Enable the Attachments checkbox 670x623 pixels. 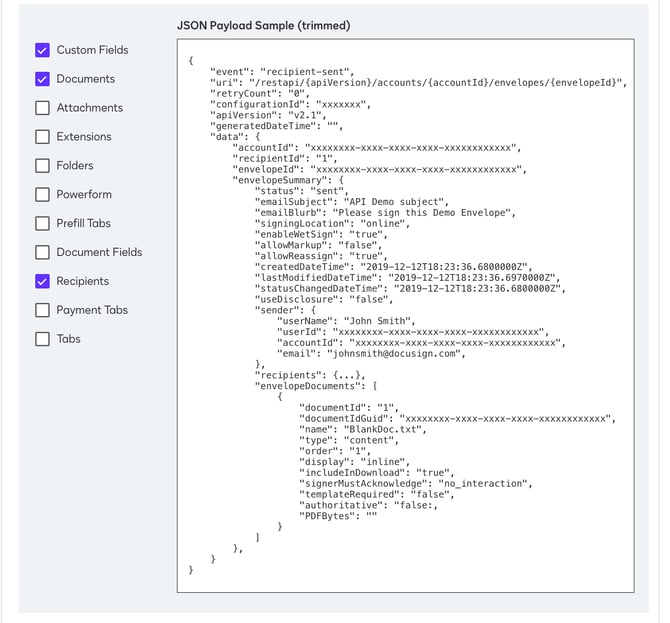point(42,108)
